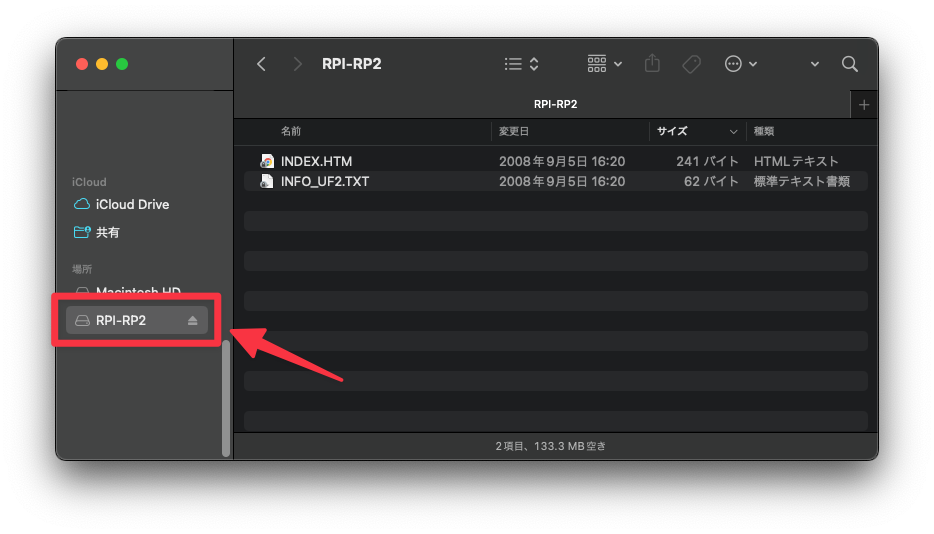This screenshot has width=934, height=534.
Task: Click the INFO_UF2.TXT file icon
Action: click(x=267, y=181)
